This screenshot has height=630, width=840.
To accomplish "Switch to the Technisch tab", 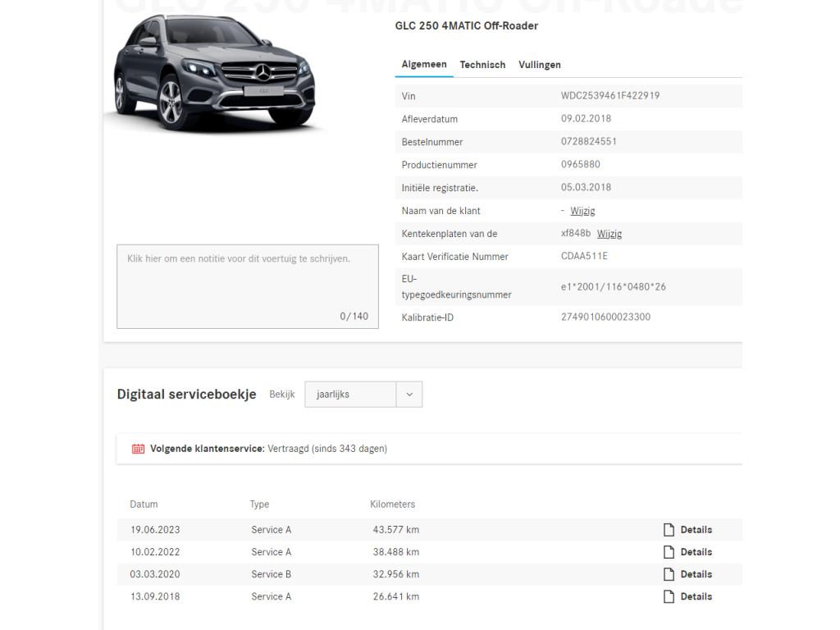I will [482, 65].
